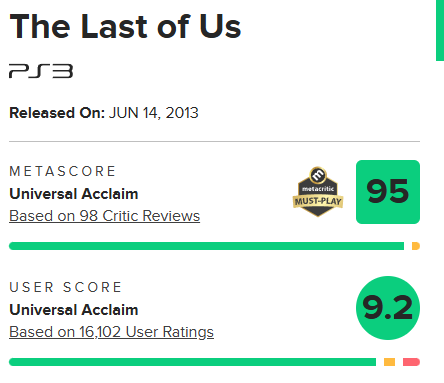Select the yellow mixed segment of the Metascore bar
Viewport: 444px width, 383px height.
[x=416, y=246]
